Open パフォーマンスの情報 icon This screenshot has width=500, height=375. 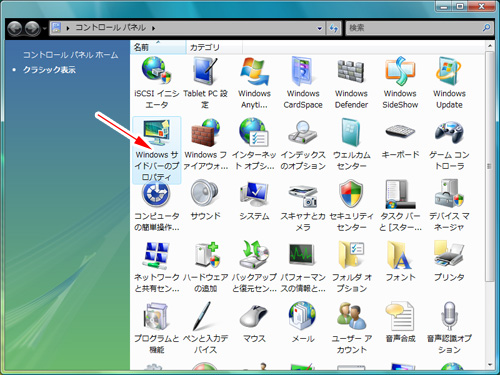pos(302,255)
